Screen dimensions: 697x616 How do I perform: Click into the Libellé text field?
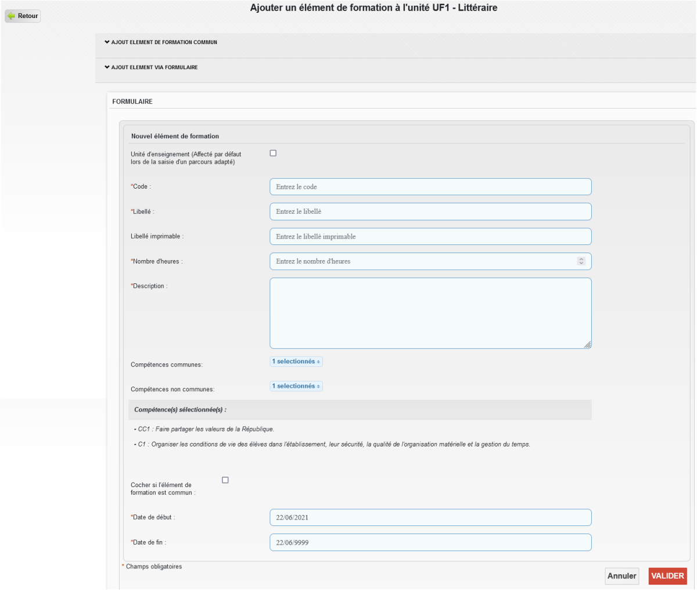(430, 212)
